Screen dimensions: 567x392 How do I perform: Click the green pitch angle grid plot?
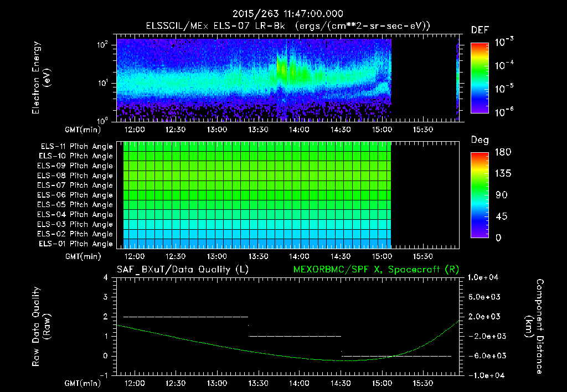tap(257, 195)
